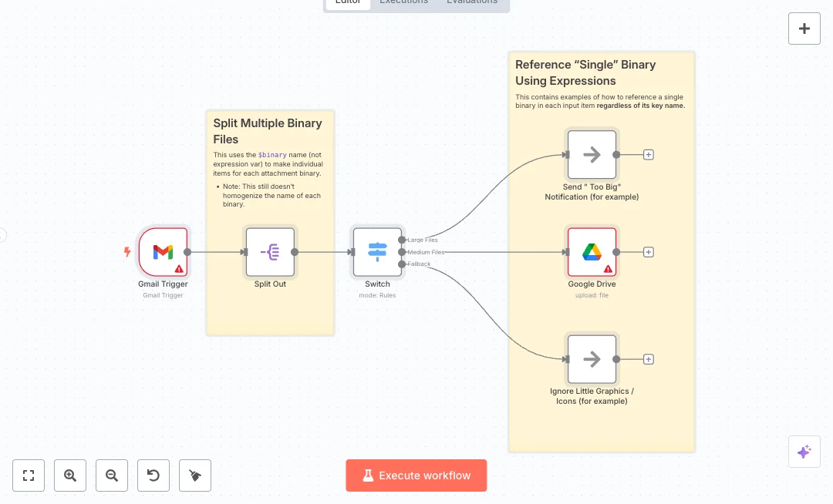Switch to the Evaluations tab
The image size is (833, 504).
(472, 2)
